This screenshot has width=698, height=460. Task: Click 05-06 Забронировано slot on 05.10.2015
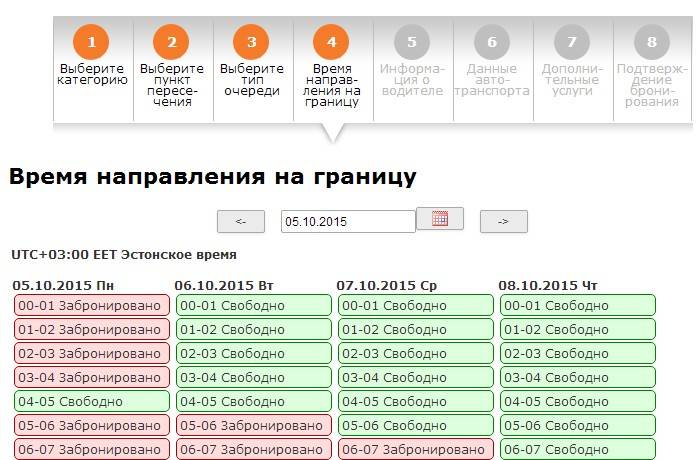pos(92,425)
